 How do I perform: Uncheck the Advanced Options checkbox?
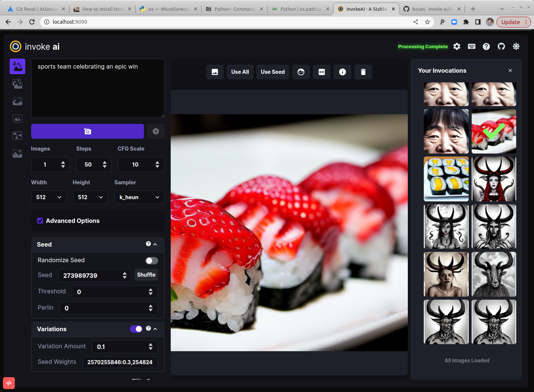[x=40, y=221]
